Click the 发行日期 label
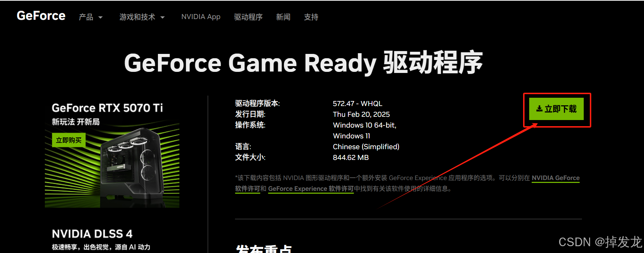Image resolution: width=644 pixels, height=253 pixels. (250, 114)
